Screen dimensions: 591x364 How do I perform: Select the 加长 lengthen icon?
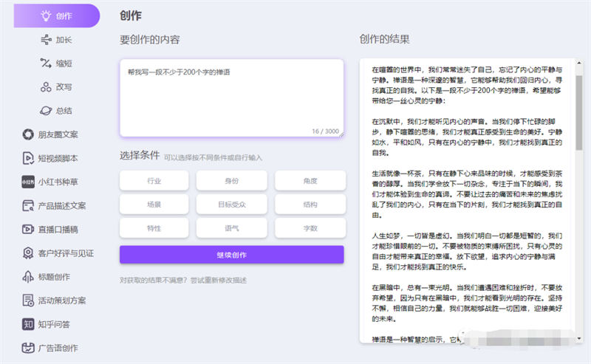click(46, 40)
